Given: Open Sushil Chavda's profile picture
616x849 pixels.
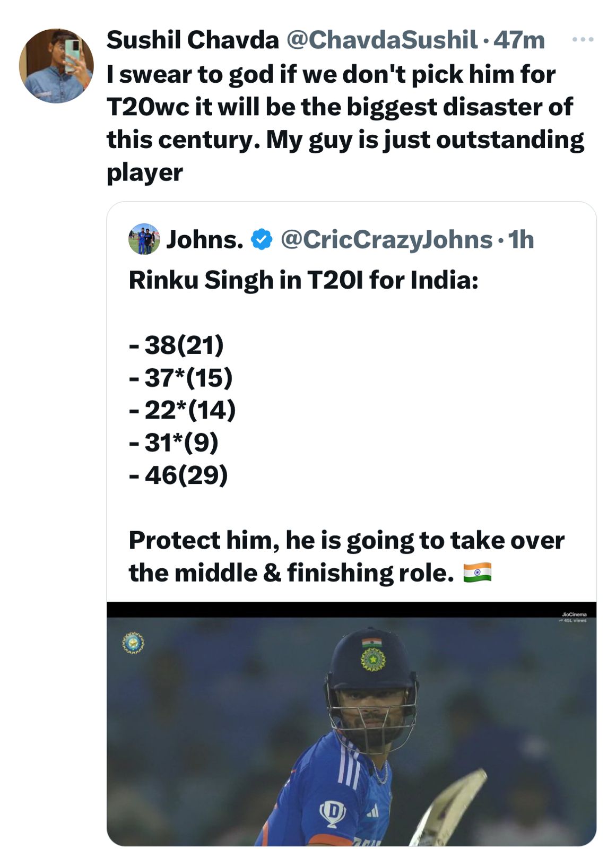Looking at the screenshot, I should 56,66.
